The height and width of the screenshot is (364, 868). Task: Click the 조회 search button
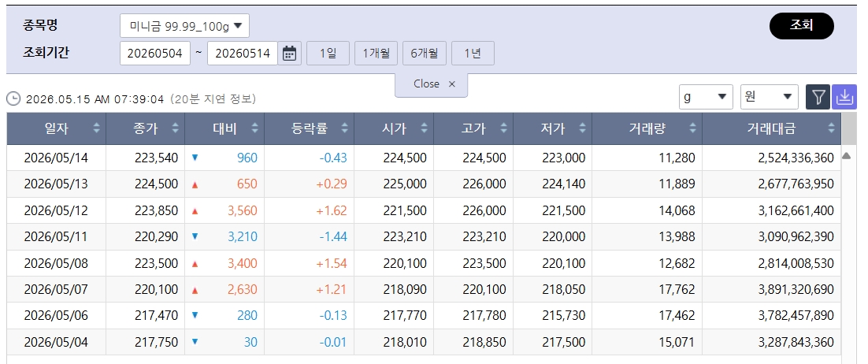[802, 26]
